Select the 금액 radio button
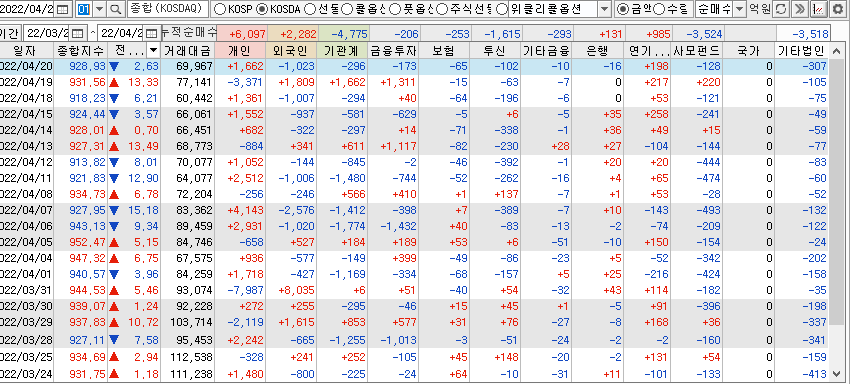This screenshot has width=850, height=384. point(623,9)
